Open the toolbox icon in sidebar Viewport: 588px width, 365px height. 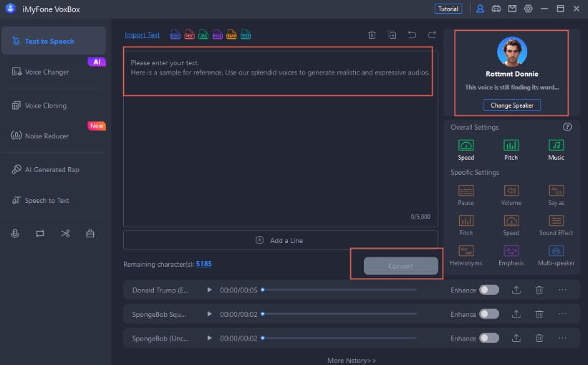90,234
